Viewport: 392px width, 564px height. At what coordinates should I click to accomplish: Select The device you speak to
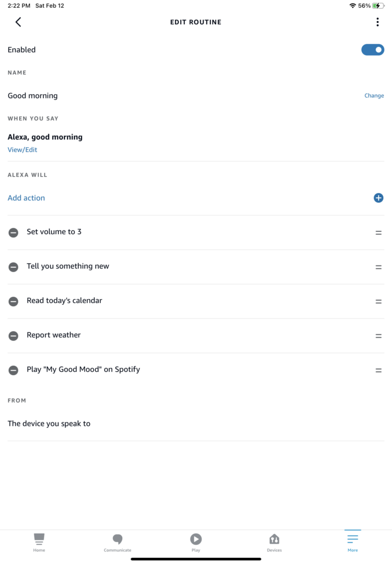click(49, 424)
